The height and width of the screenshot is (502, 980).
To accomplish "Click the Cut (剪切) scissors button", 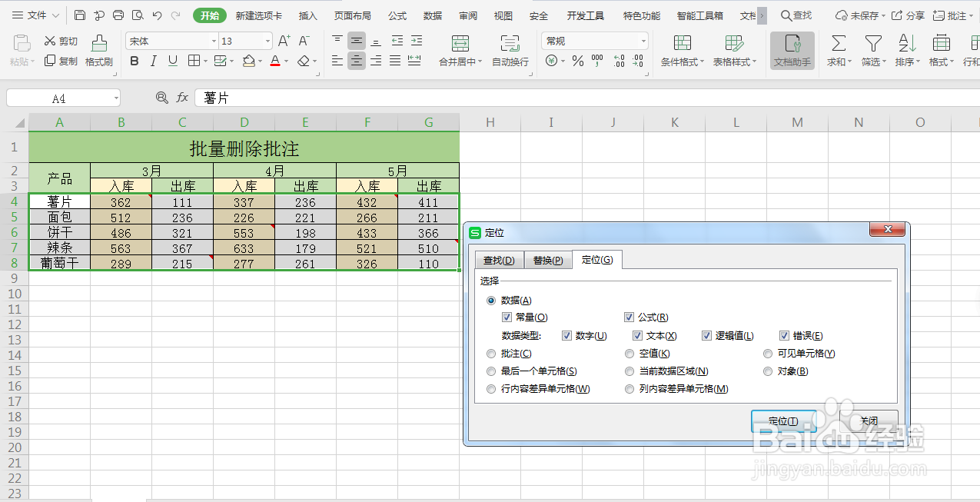I will (61, 41).
